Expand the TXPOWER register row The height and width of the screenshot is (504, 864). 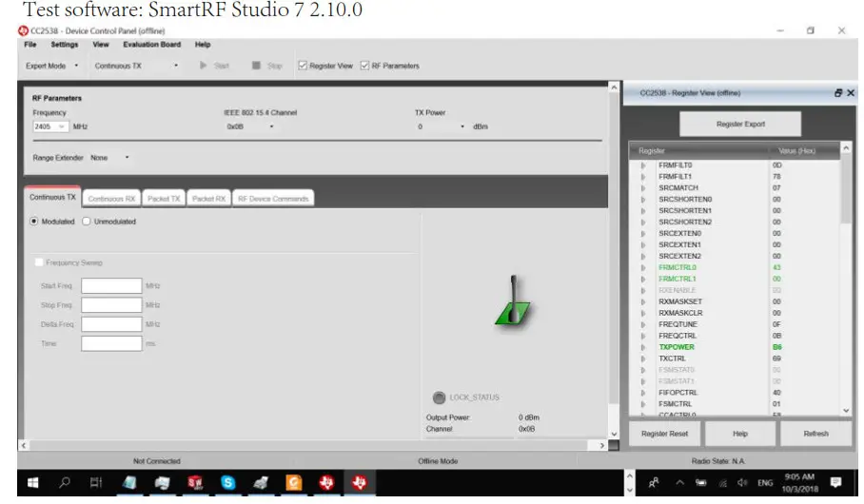643,347
